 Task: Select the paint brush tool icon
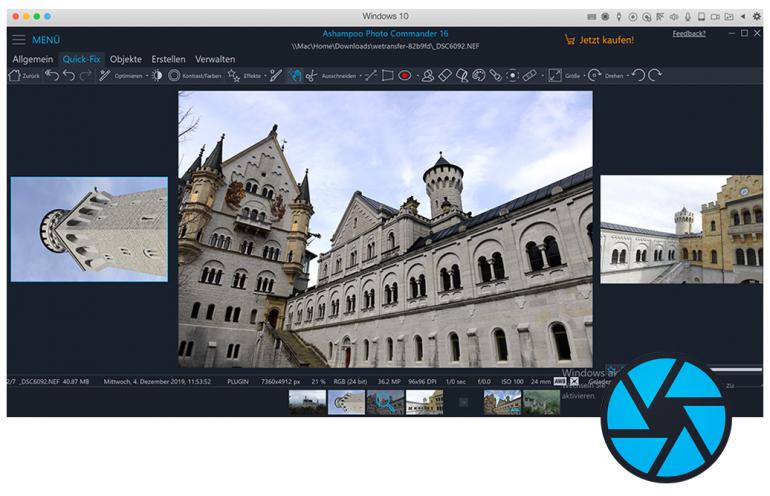tap(276, 76)
